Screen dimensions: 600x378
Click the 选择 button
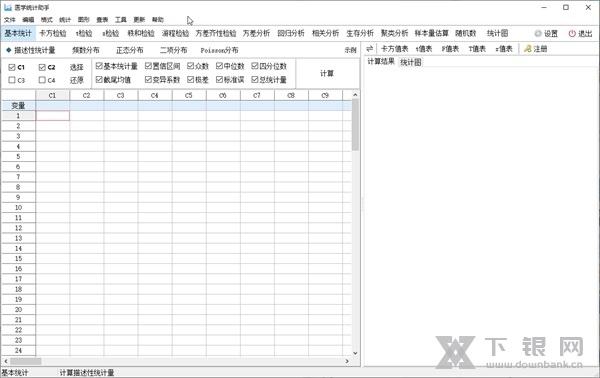[x=77, y=67]
